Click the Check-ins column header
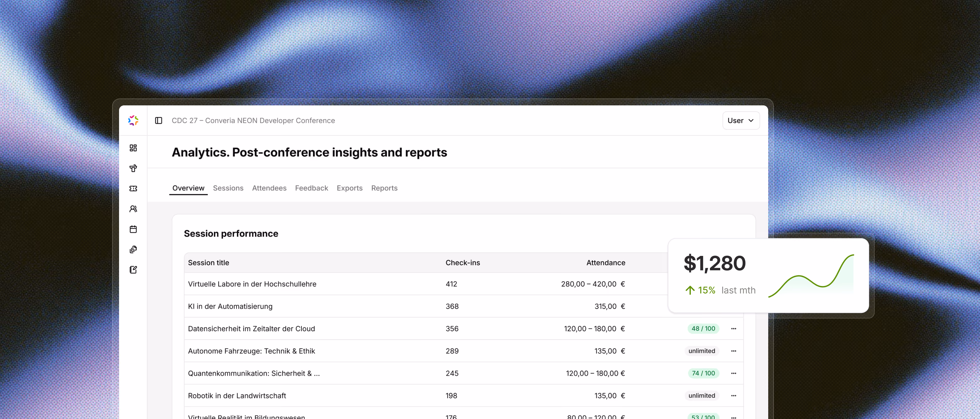 [x=463, y=263]
